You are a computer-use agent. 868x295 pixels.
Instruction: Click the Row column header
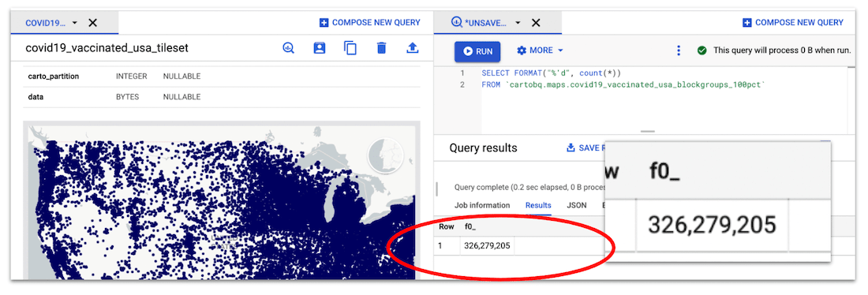coord(446,227)
